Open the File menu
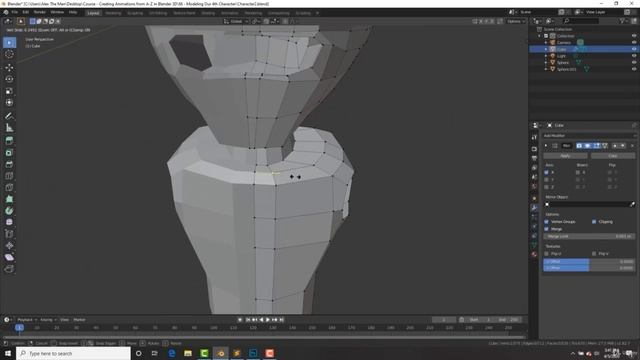The height and width of the screenshot is (360, 640). tap(15, 12)
